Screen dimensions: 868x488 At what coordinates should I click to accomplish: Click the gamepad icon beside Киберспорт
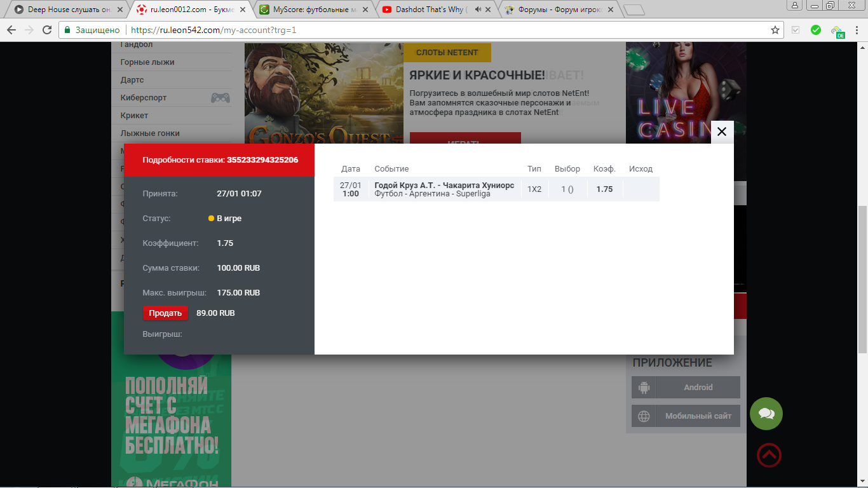[220, 98]
